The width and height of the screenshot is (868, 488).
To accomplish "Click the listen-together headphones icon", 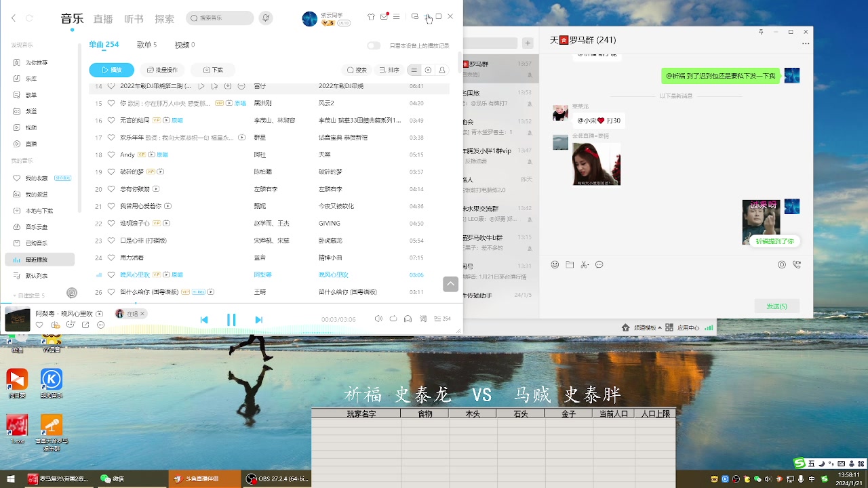I will 408,319.
